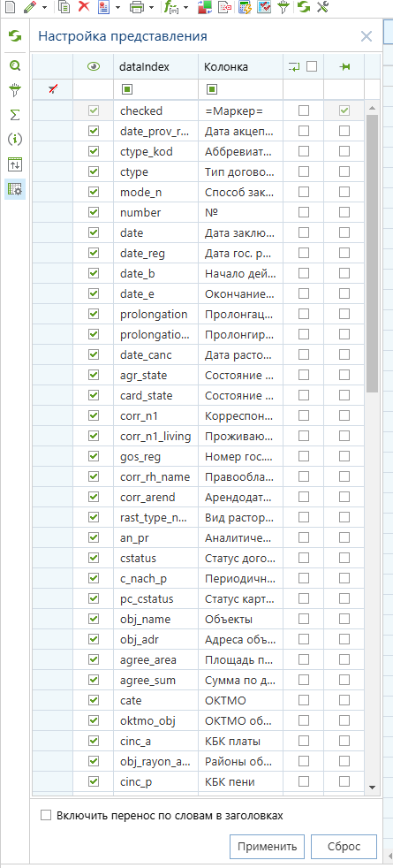Screen dimensions: 393x868
Task: Toggle visibility checkbox for agree_sum row
Action: pyautogui.click(x=94, y=679)
